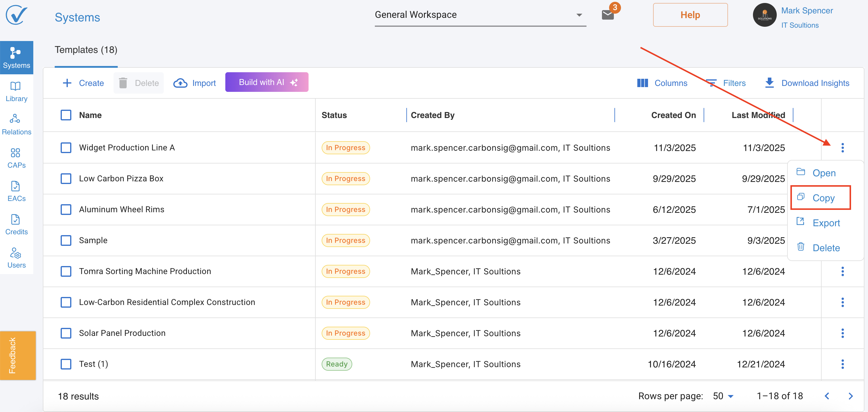Choose Copy from the context menu

823,198
